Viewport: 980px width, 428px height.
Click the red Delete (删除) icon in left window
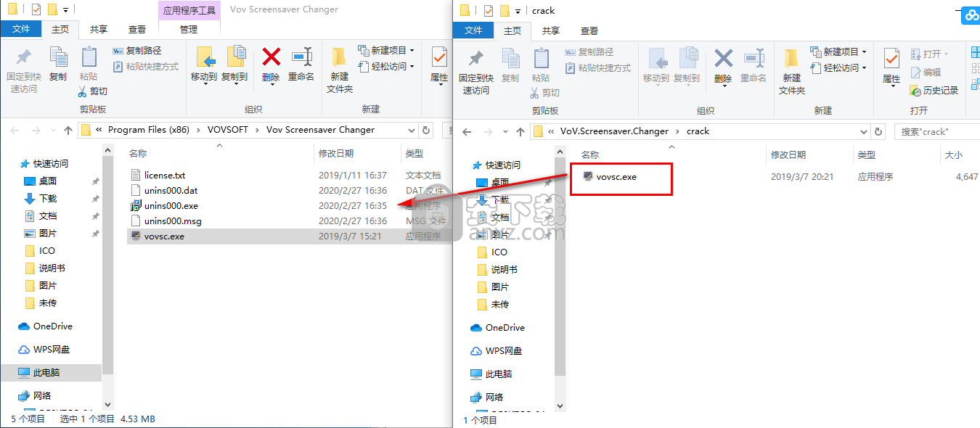[271, 57]
